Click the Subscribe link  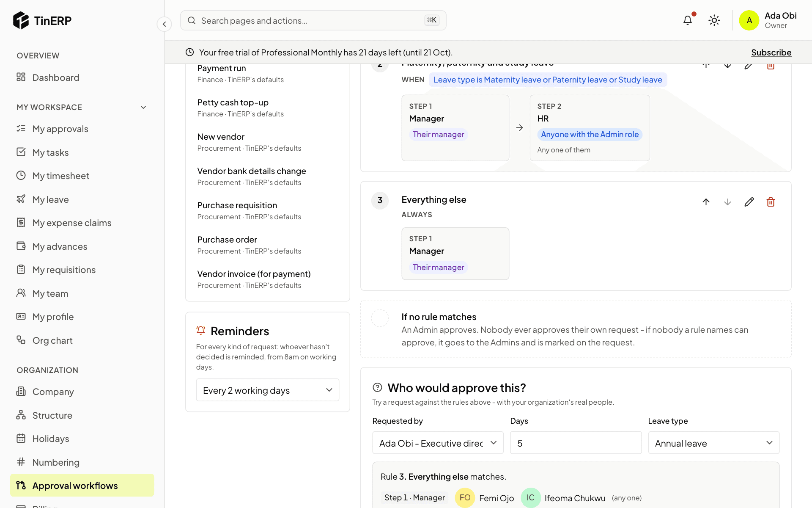(x=771, y=52)
